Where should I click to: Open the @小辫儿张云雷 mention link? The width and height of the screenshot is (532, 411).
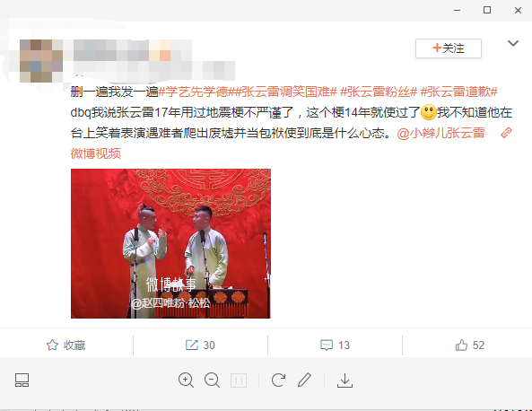440,133
